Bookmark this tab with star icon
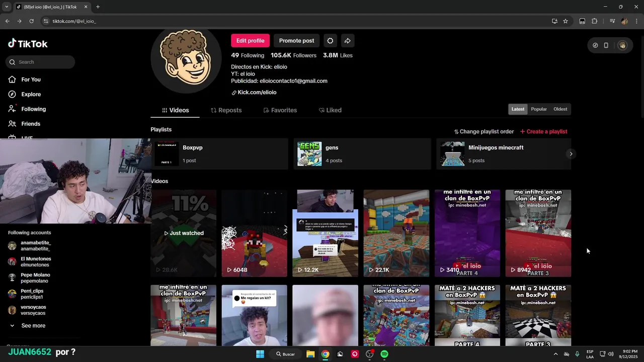This screenshot has height=362, width=644. coord(566,21)
